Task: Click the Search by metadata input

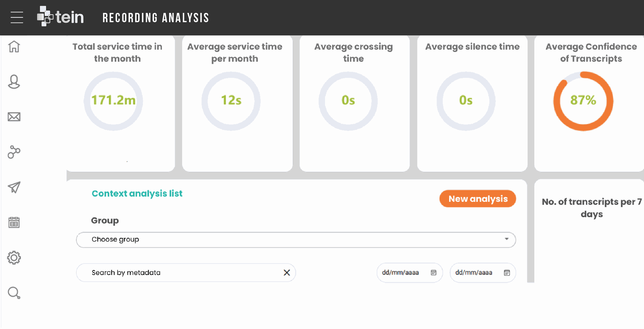Action: pyautogui.click(x=181, y=273)
